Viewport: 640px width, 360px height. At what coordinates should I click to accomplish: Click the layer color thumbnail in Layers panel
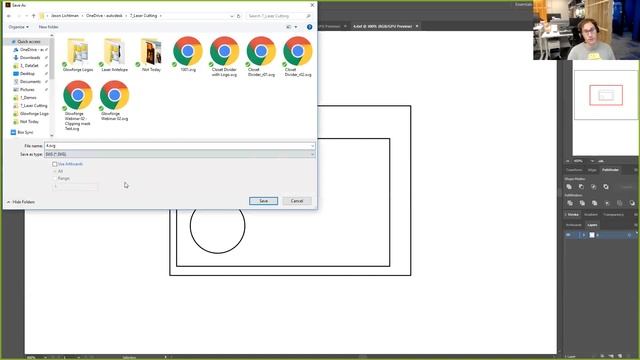tap(592, 235)
